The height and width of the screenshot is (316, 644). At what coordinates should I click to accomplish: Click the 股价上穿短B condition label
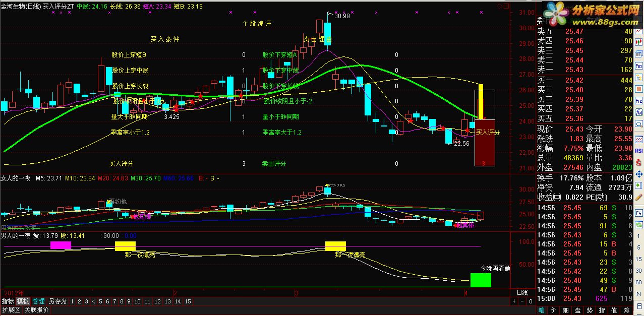tap(129, 55)
